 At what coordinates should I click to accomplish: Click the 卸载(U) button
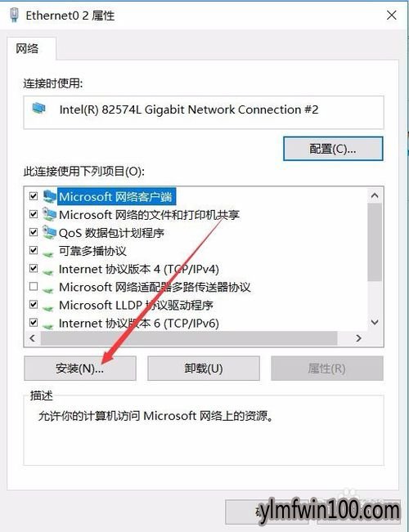[x=204, y=368]
